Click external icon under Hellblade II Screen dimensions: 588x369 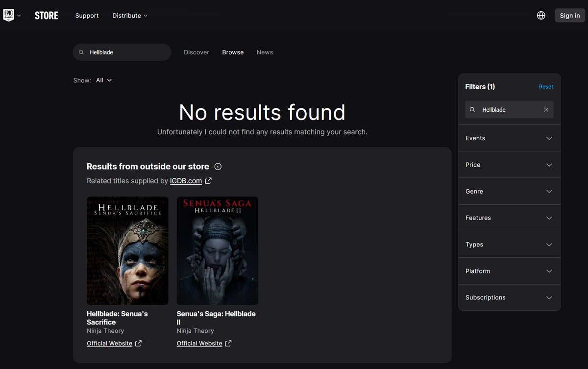point(228,344)
